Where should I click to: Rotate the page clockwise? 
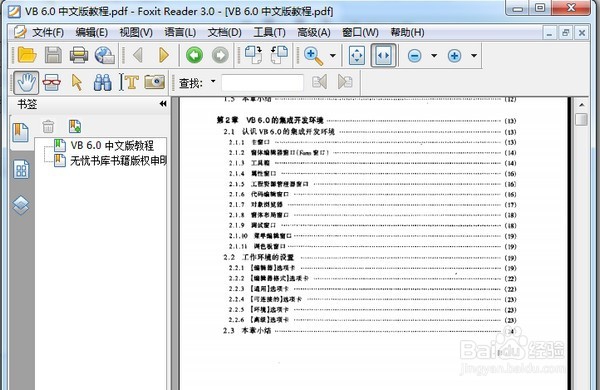click(253, 55)
